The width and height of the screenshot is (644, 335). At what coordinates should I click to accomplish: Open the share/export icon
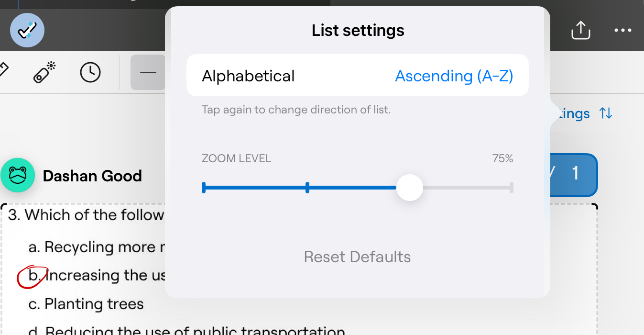coord(580,30)
